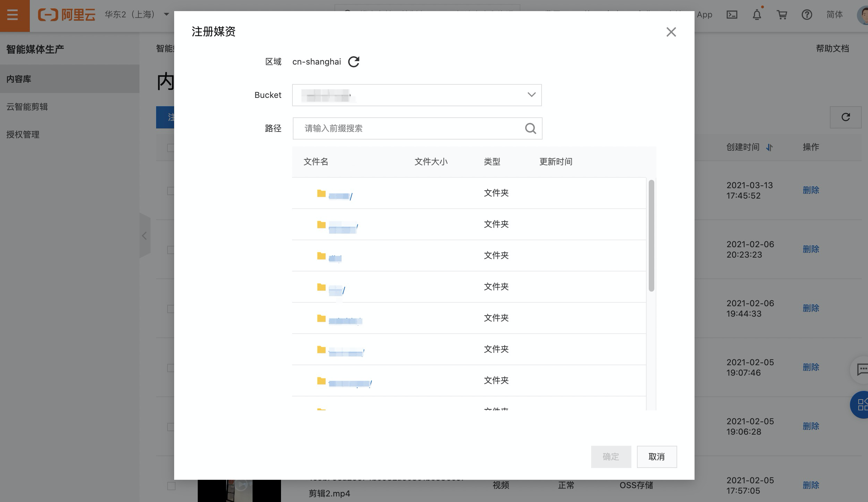Screen dimensions: 868x502
Task: Select 内容库 in the sidebar
Action: [x=70, y=79]
